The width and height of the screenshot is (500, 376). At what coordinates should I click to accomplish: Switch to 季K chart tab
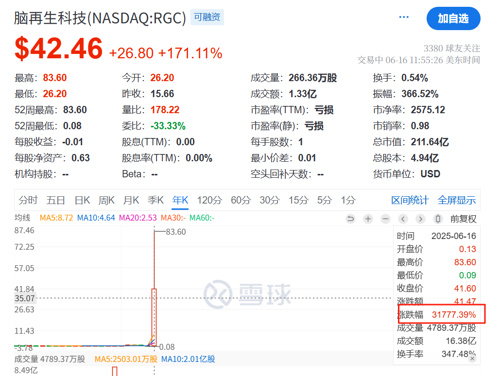(x=156, y=200)
